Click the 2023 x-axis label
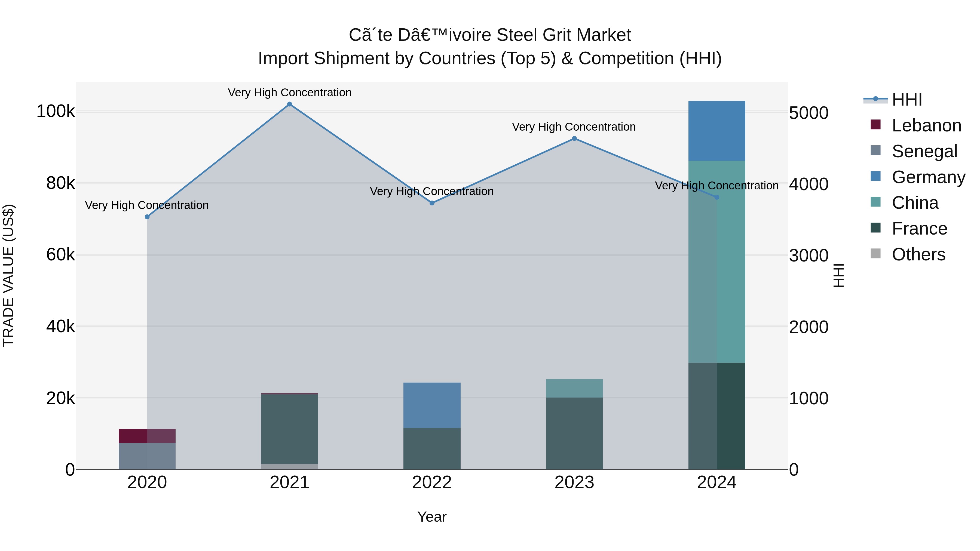This screenshot has height=551, width=980. click(x=574, y=482)
